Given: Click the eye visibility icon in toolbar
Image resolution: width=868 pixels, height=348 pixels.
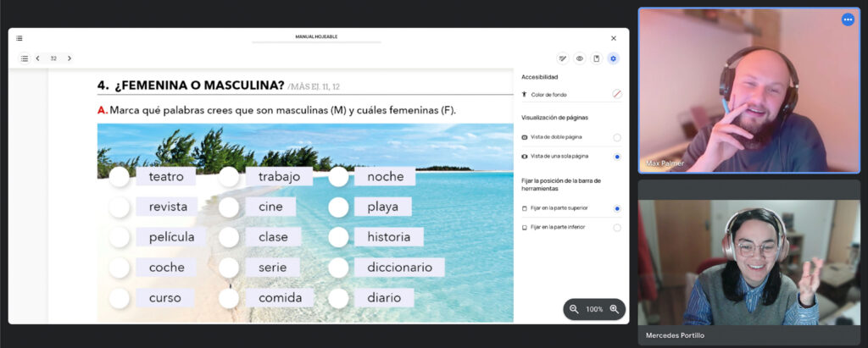Looking at the screenshot, I should (580, 58).
